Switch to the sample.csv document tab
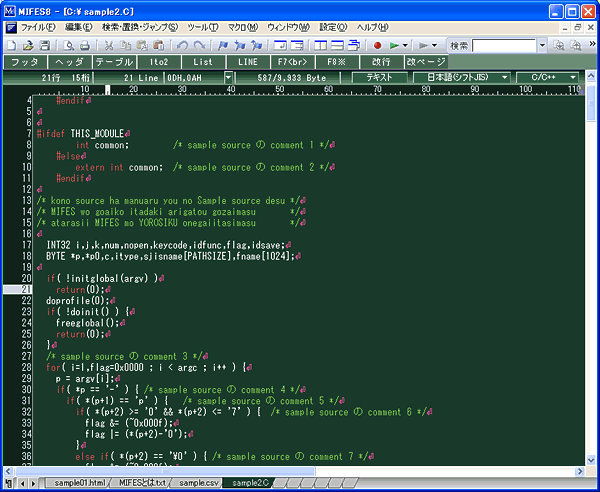 pyautogui.click(x=198, y=483)
